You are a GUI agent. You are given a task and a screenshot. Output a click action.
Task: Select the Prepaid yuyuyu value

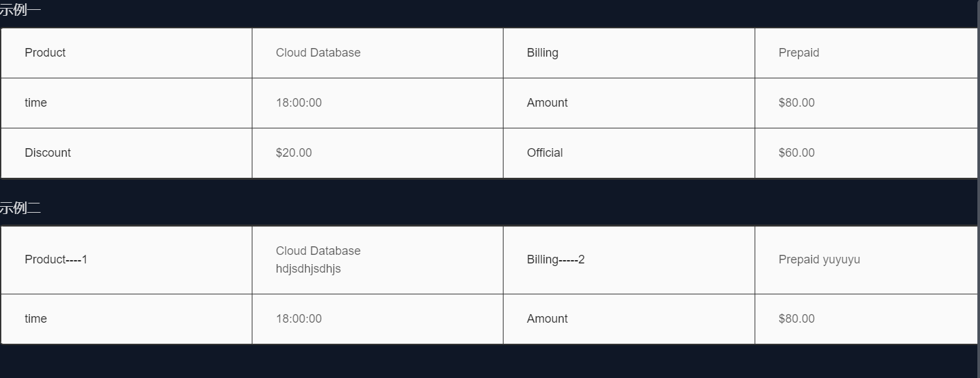(x=819, y=259)
